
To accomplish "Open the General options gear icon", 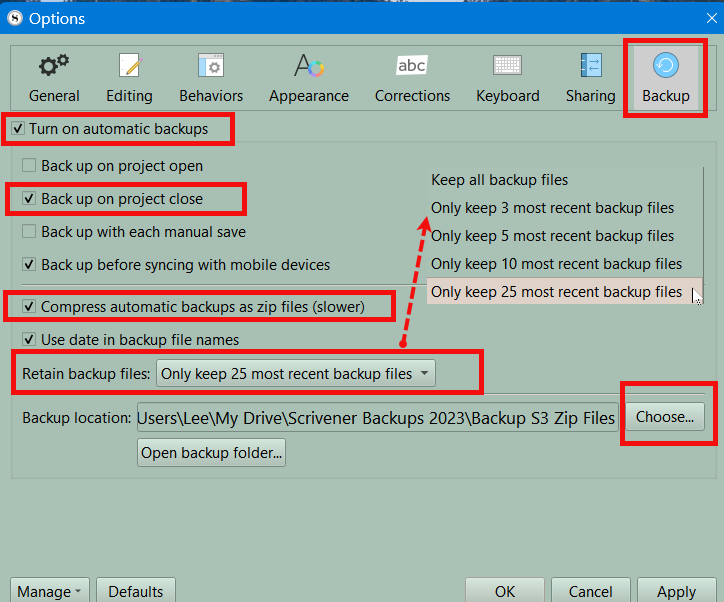I will 54,66.
